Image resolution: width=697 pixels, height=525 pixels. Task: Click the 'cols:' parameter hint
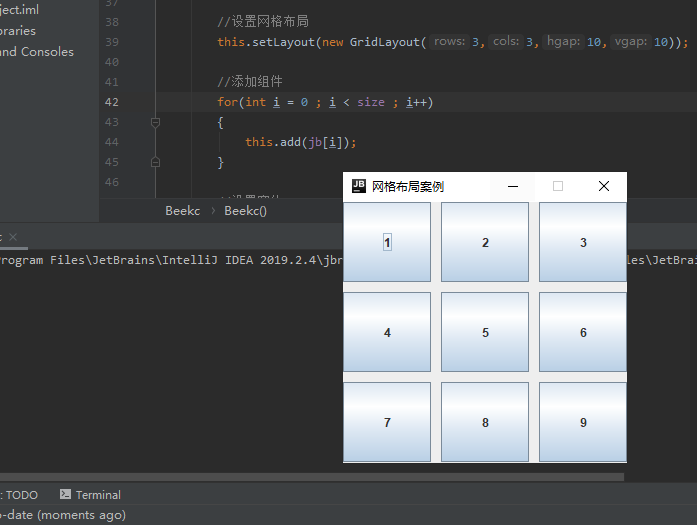pos(506,42)
